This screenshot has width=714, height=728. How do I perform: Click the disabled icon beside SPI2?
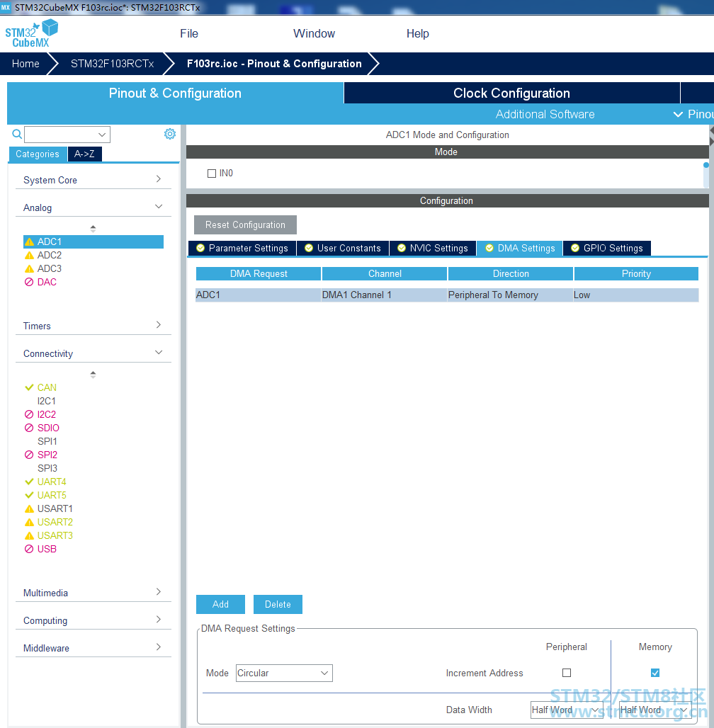(x=29, y=455)
